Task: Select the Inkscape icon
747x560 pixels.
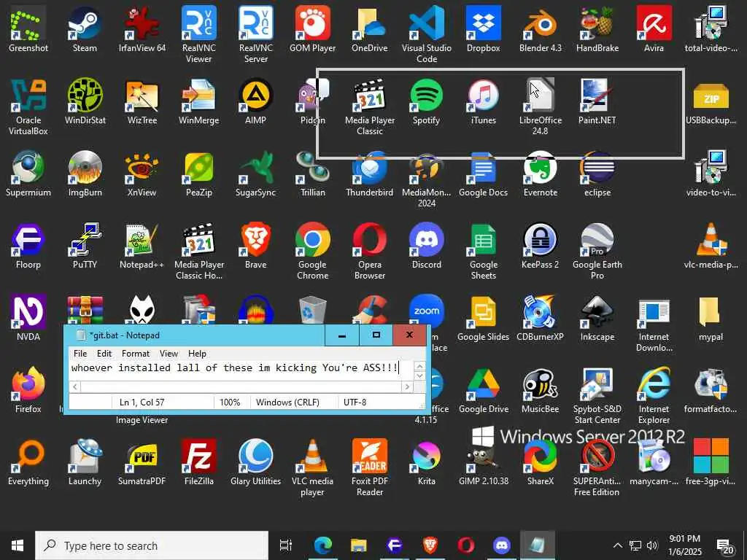Action: point(597,319)
